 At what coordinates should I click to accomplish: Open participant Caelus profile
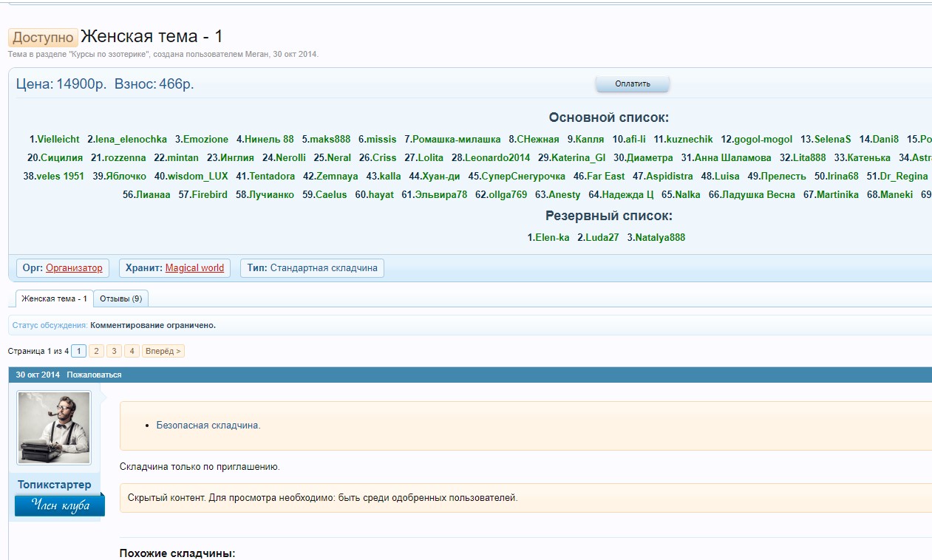(331, 194)
